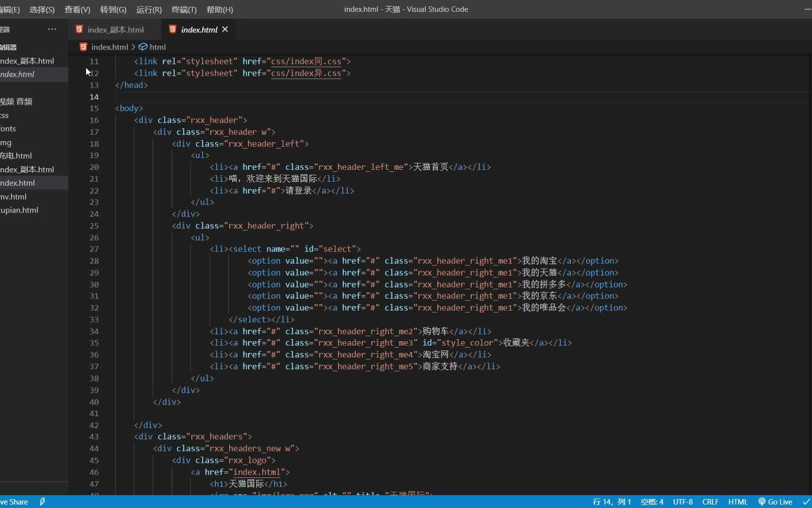812x508 pixels.
Task: Open go to line via 行 14, 列 1
Action: [x=612, y=502]
